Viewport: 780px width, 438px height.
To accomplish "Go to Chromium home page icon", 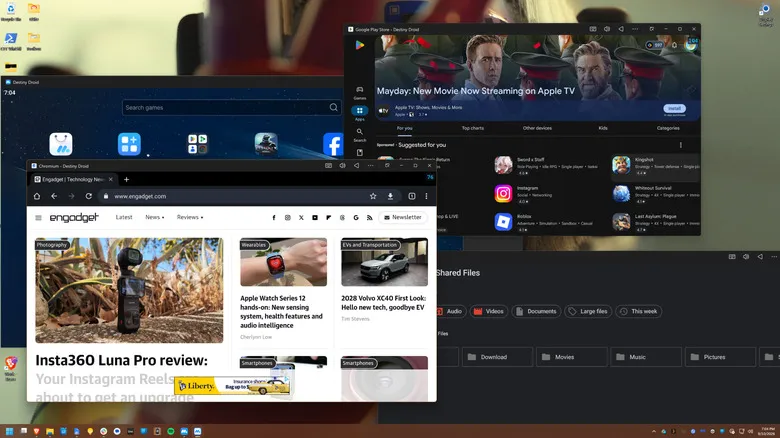I will [x=37, y=196].
